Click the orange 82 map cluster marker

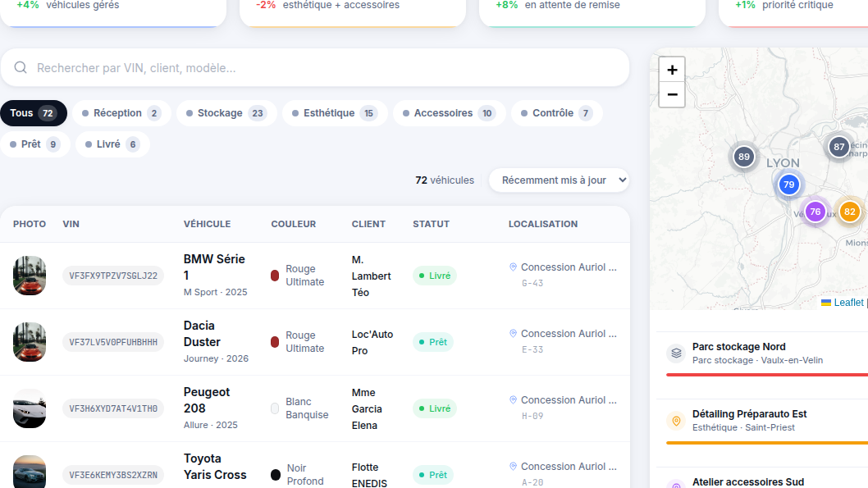pyautogui.click(x=850, y=212)
